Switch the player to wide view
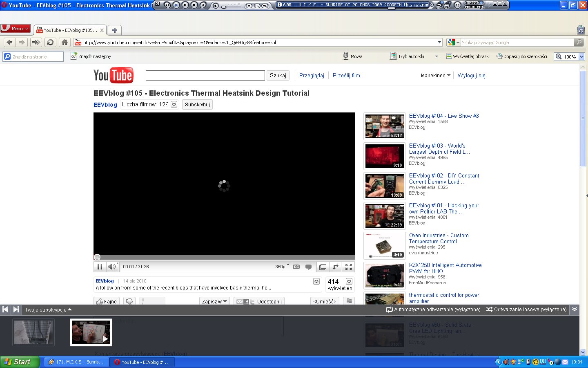Image resolution: width=588 pixels, height=368 pixels. point(336,267)
